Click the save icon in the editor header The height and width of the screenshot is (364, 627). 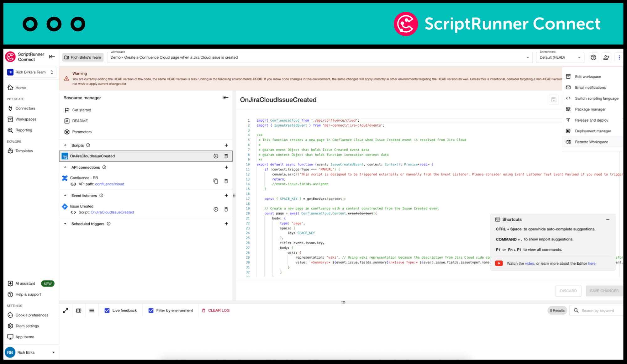tap(554, 100)
